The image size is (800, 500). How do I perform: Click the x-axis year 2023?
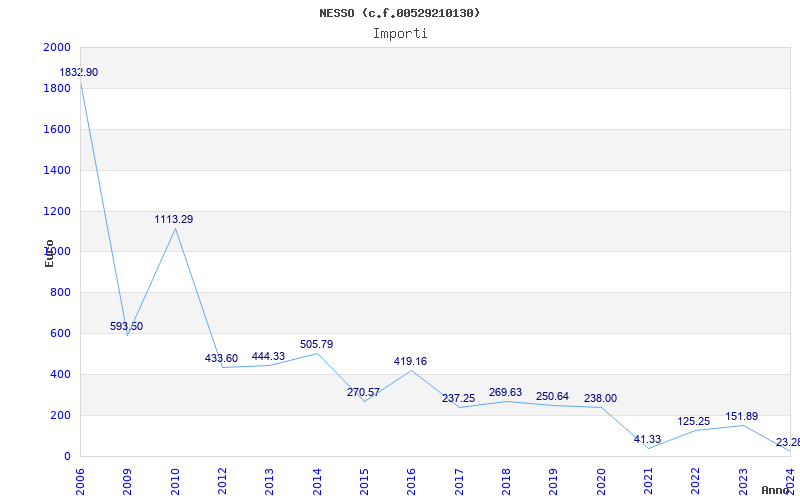[743, 482]
